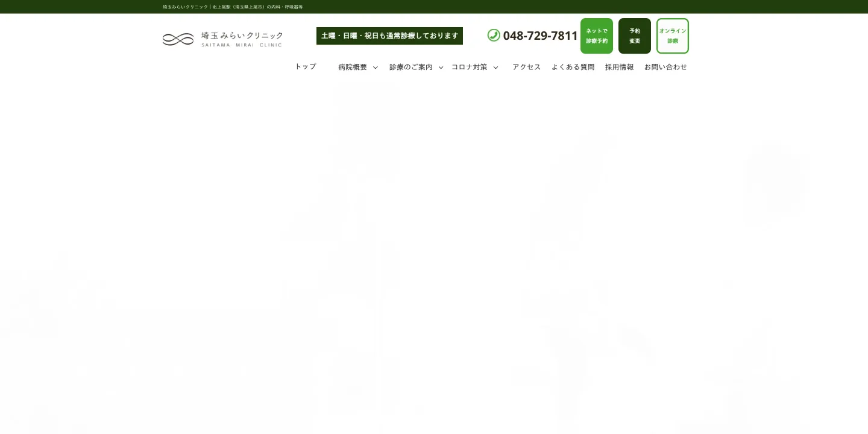
Task: Expand the コロナ対策 chevron
Action: [x=495, y=68]
